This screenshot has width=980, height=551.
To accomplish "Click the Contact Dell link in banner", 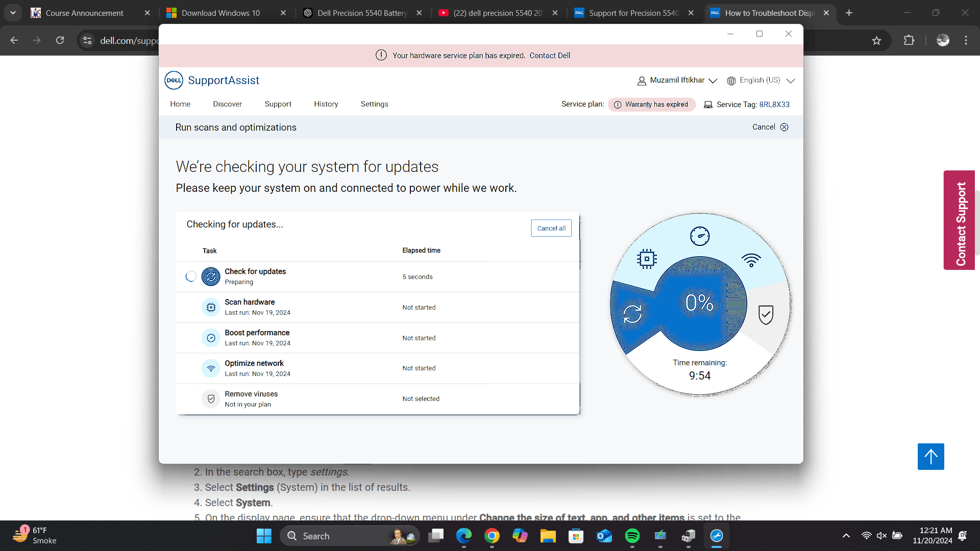I will (550, 56).
